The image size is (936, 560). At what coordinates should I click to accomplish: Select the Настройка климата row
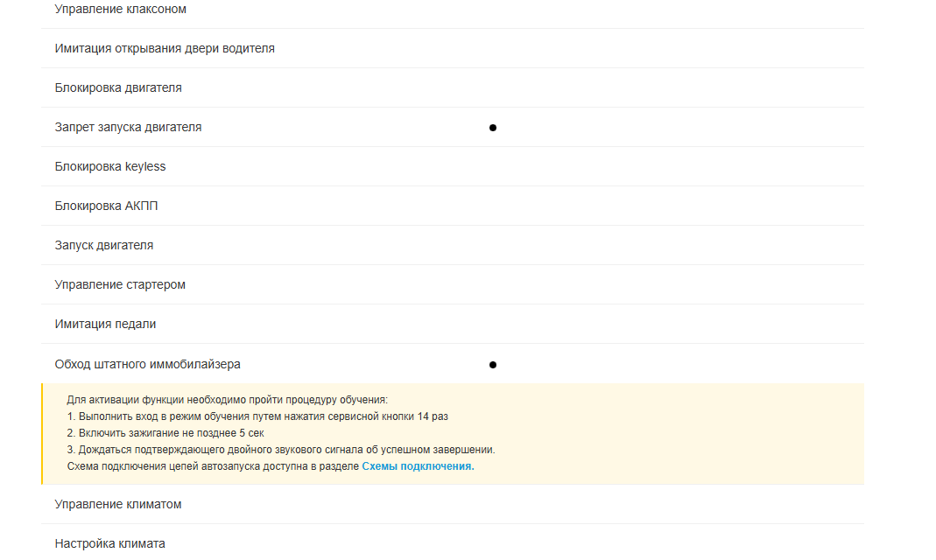pos(109,544)
